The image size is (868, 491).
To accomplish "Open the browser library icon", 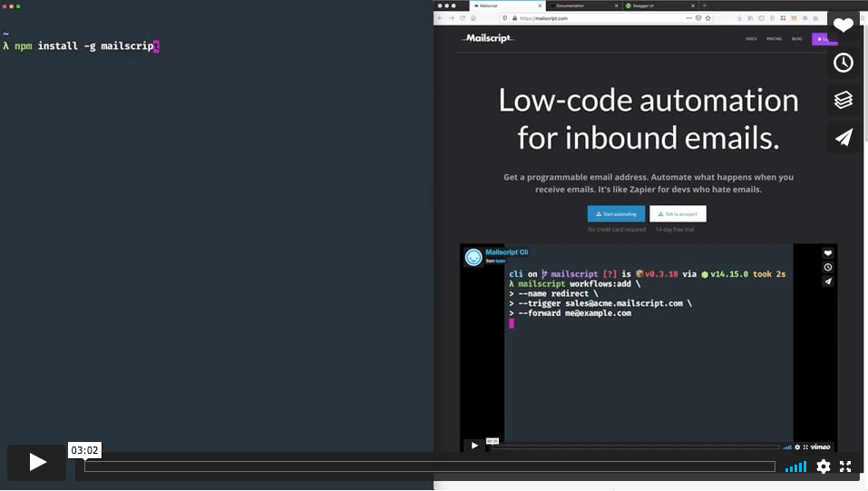I will click(x=751, y=18).
